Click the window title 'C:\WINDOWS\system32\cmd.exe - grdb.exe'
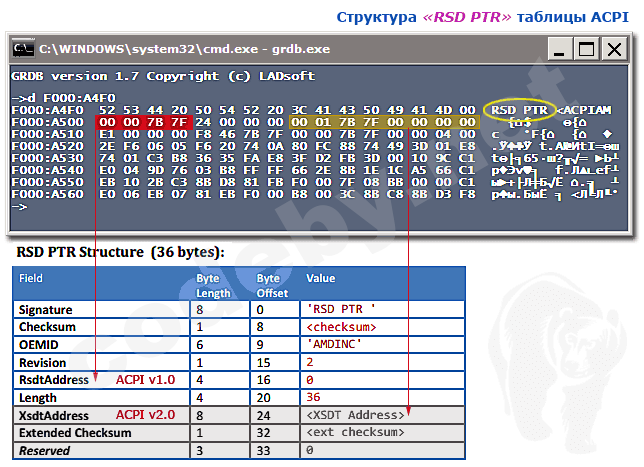 [x=184, y=49]
